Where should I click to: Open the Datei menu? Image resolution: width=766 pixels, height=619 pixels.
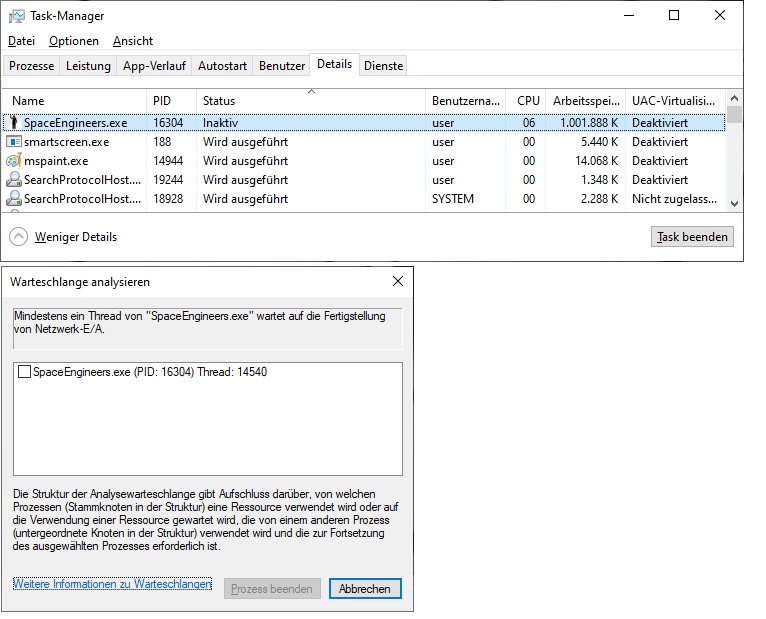(x=21, y=41)
